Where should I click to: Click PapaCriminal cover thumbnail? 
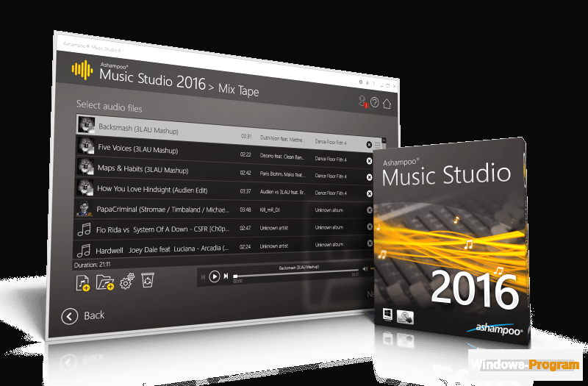pyautogui.click(x=85, y=208)
